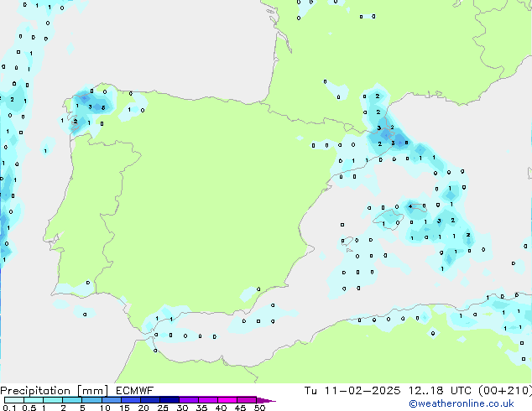Click the '40' legend scale label

click(221, 408)
